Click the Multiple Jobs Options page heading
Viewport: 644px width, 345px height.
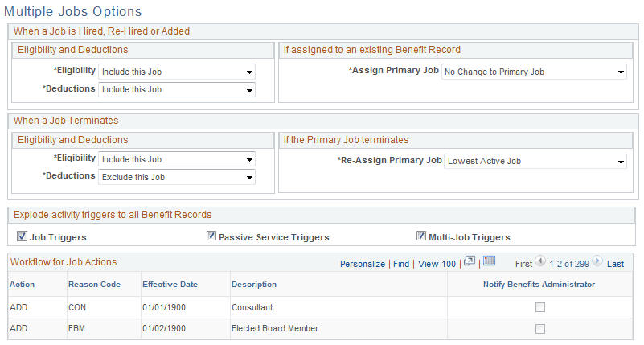point(72,11)
